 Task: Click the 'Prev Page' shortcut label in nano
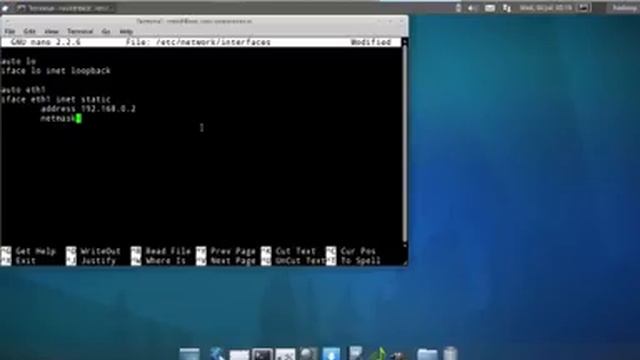click(x=233, y=251)
